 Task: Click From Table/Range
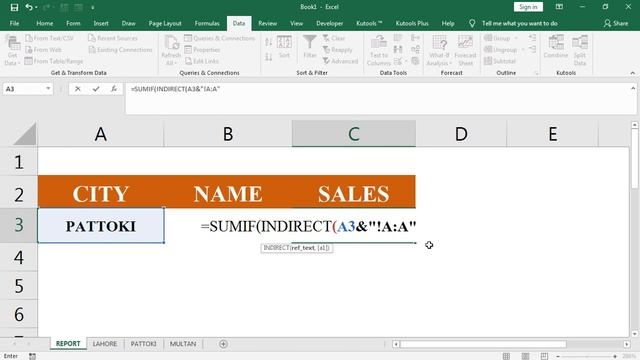[x=54, y=61]
